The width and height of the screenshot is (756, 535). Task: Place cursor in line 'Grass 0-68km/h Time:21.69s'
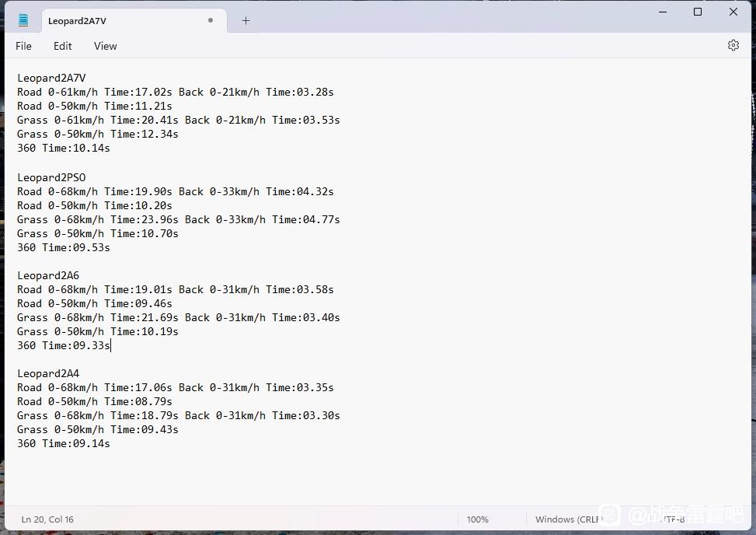98,317
